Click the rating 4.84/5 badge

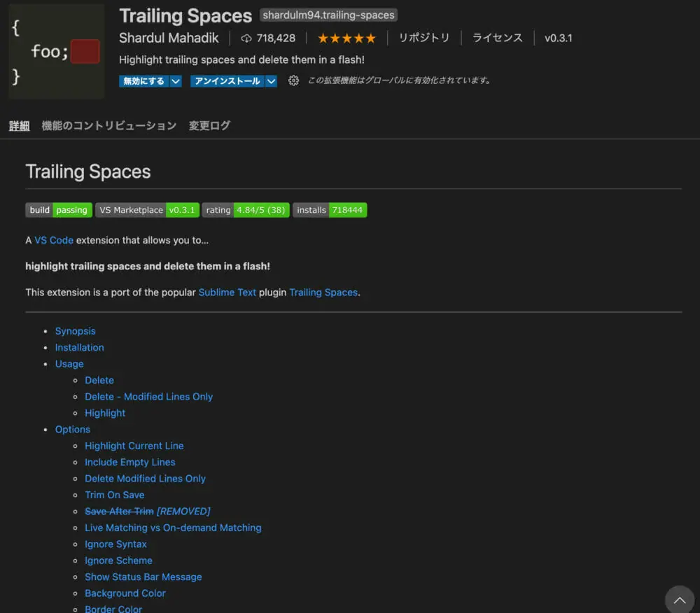pos(246,210)
